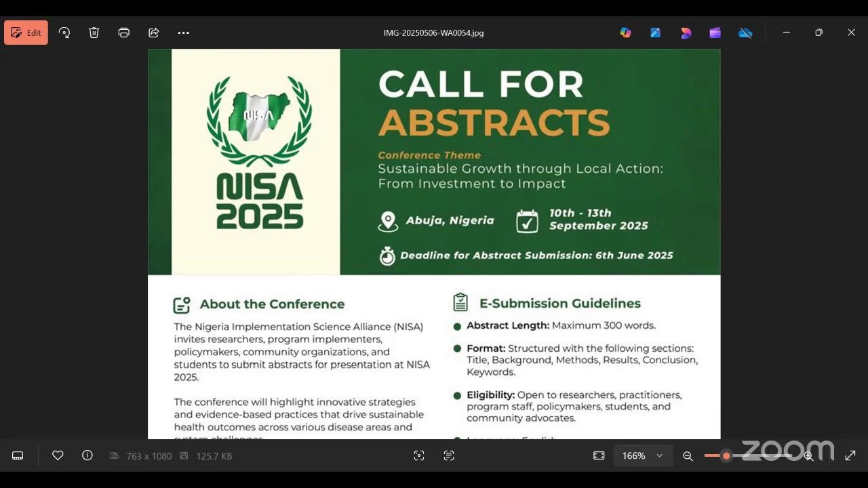
Task: Restore down the Photos window
Action: click(818, 33)
